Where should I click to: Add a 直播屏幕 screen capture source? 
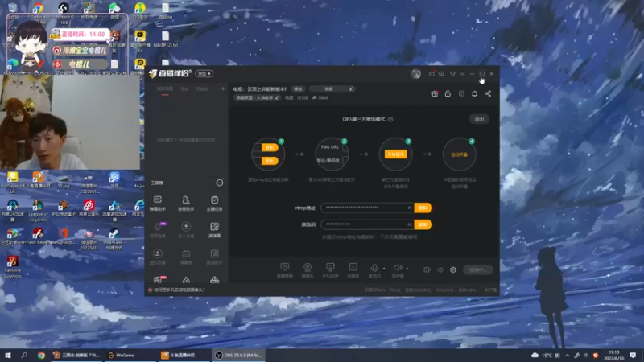(x=284, y=270)
